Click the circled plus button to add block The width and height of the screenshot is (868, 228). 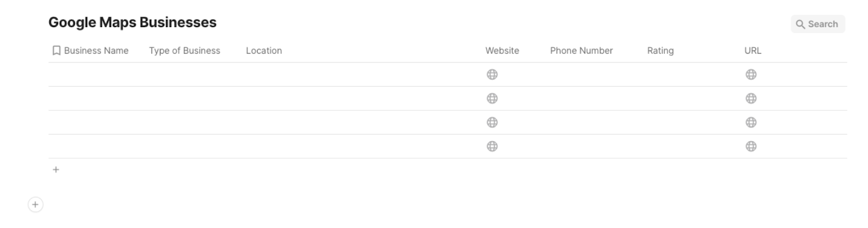click(35, 205)
